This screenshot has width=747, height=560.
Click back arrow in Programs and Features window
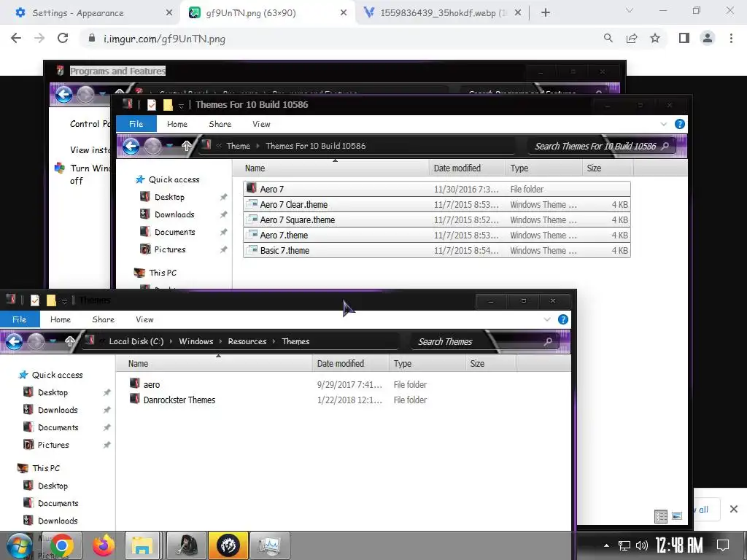click(63, 94)
